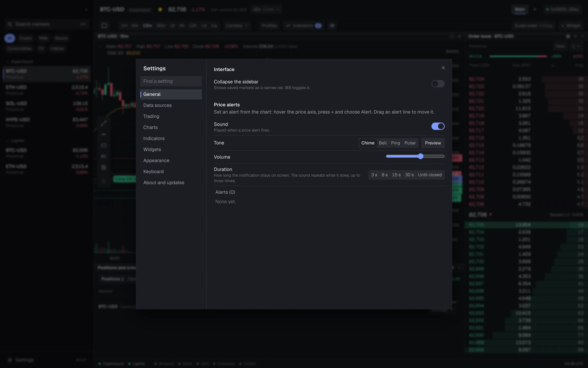Click the None yet. text
This screenshot has width=588, height=368.
(x=226, y=201)
